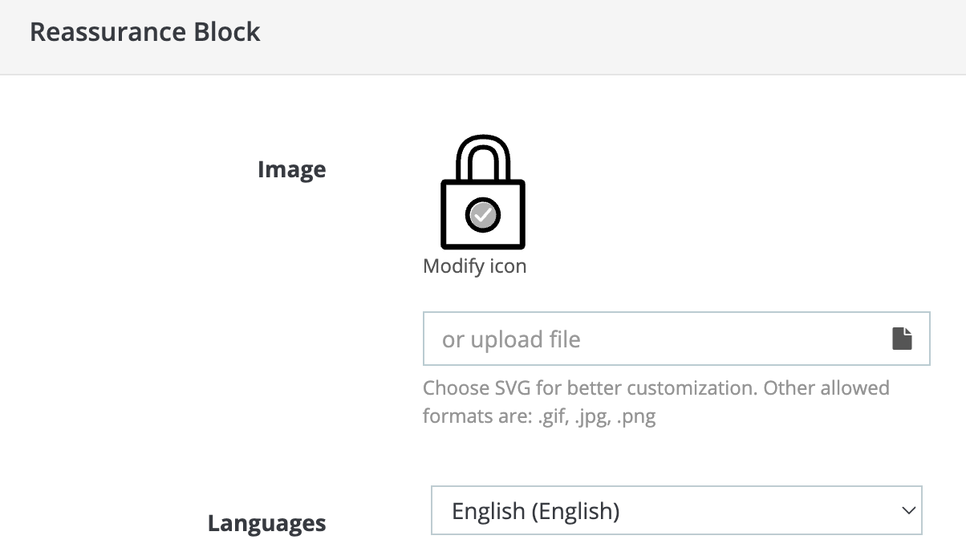Click the 'Languages' field label

click(x=266, y=523)
